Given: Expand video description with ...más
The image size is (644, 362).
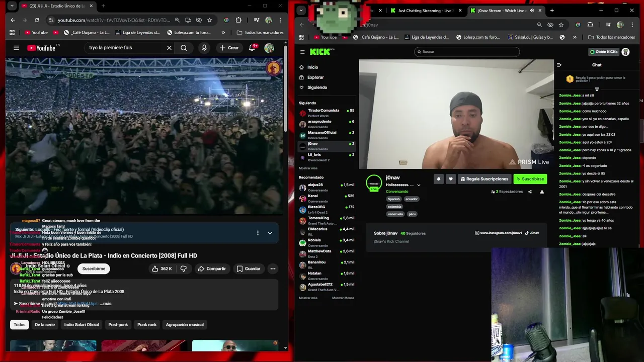Looking at the screenshot, I should point(106,304).
